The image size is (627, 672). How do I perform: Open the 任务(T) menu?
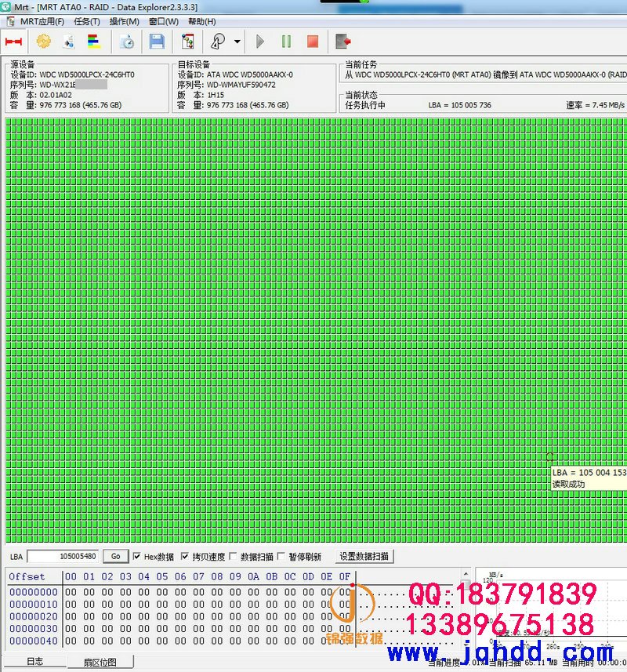point(86,21)
